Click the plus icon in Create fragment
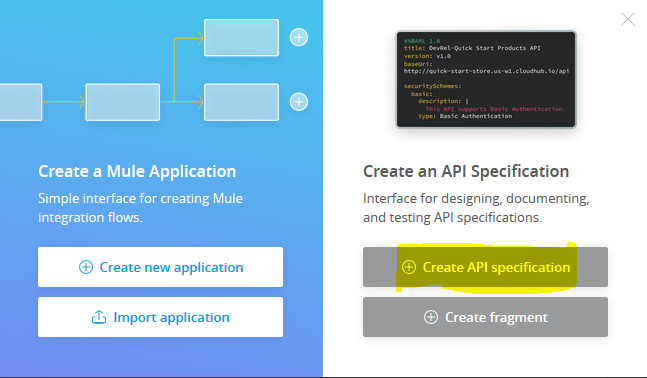Image resolution: width=647 pixels, height=378 pixels. point(431,317)
